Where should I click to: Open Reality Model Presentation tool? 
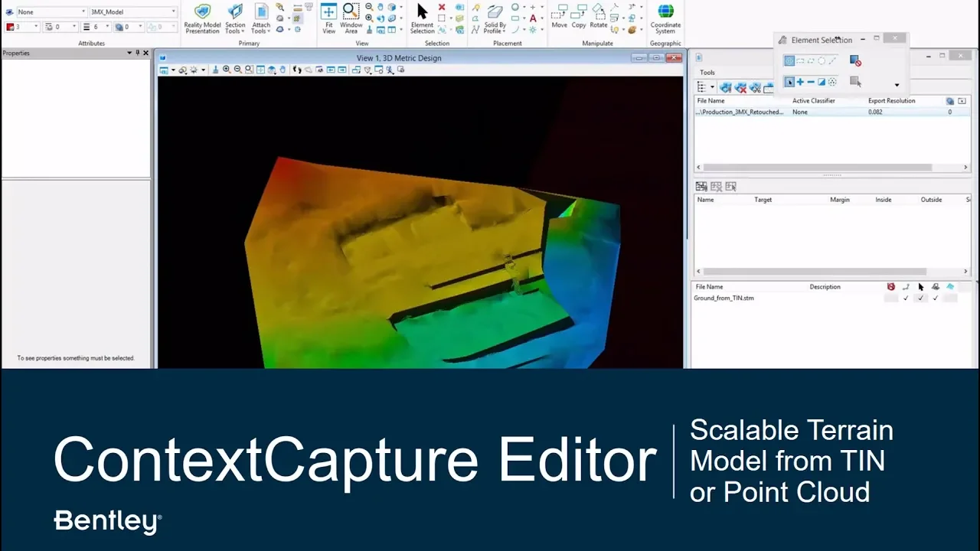[202, 18]
